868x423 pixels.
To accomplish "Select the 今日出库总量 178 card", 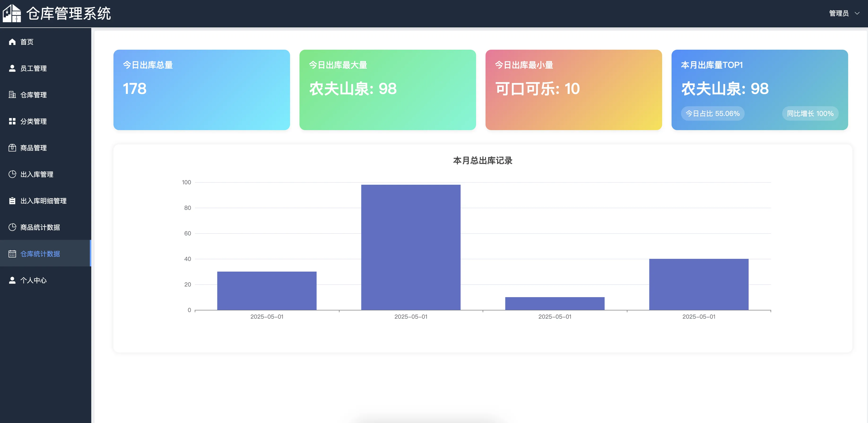I will 201,90.
